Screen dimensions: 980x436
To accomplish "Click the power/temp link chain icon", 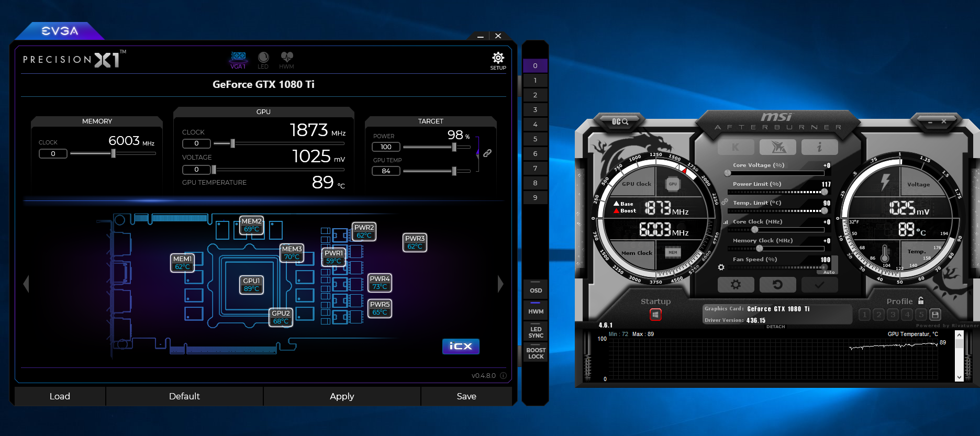I will coord(487,153).
